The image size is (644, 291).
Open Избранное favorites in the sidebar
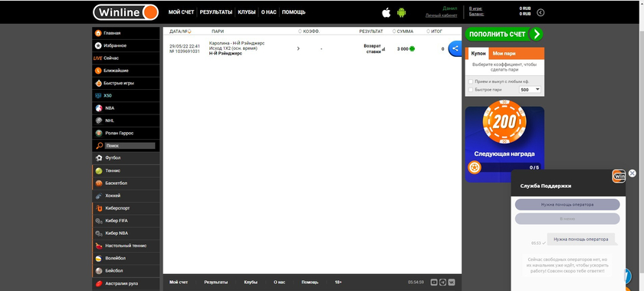tap(126, 46)
